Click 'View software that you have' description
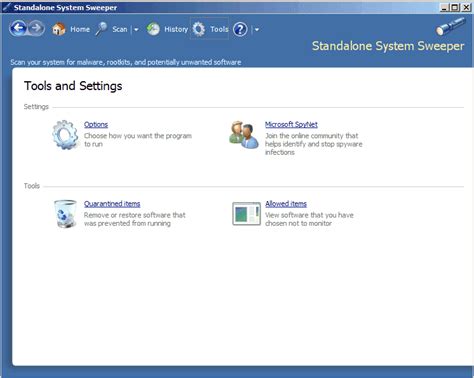This screenshot has width=474, height=378. point(309,215)
